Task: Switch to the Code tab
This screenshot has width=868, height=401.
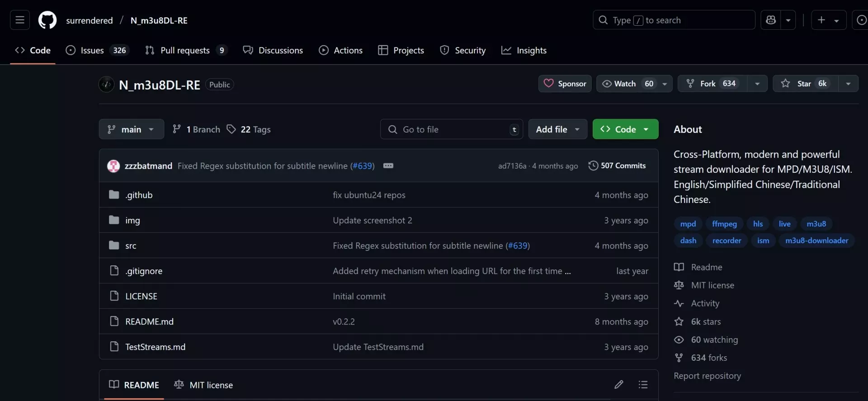Action: (x=33, y=50)
